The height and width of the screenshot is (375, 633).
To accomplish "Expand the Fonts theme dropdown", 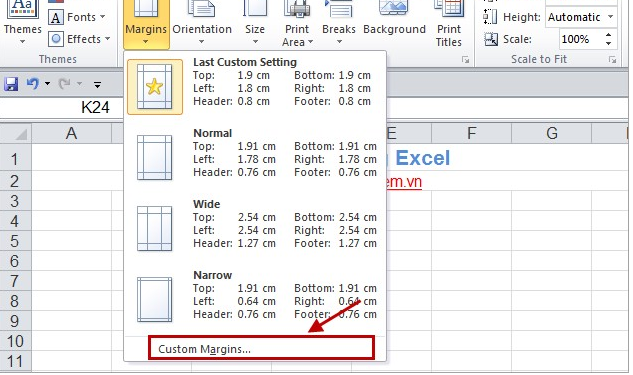I will (x=77, y=17).
